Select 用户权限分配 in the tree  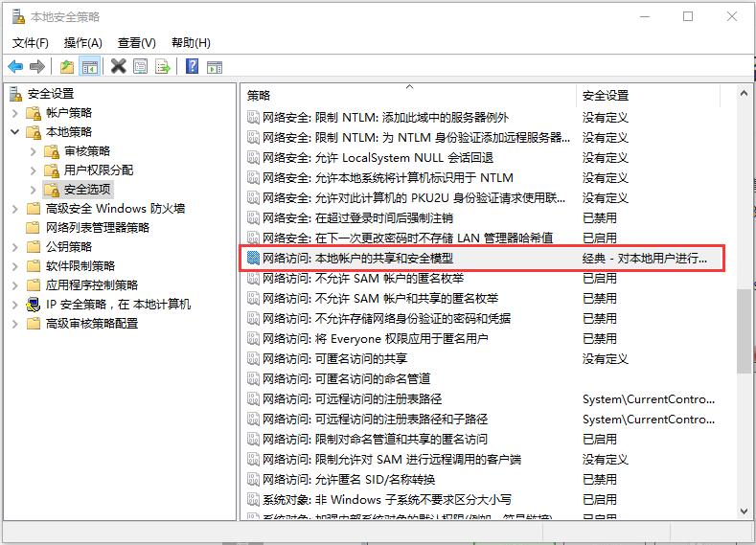click(x=99, y=170)
